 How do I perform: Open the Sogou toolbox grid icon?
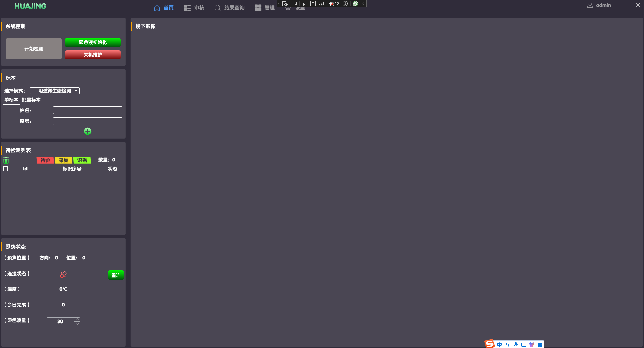pos(540,345)
